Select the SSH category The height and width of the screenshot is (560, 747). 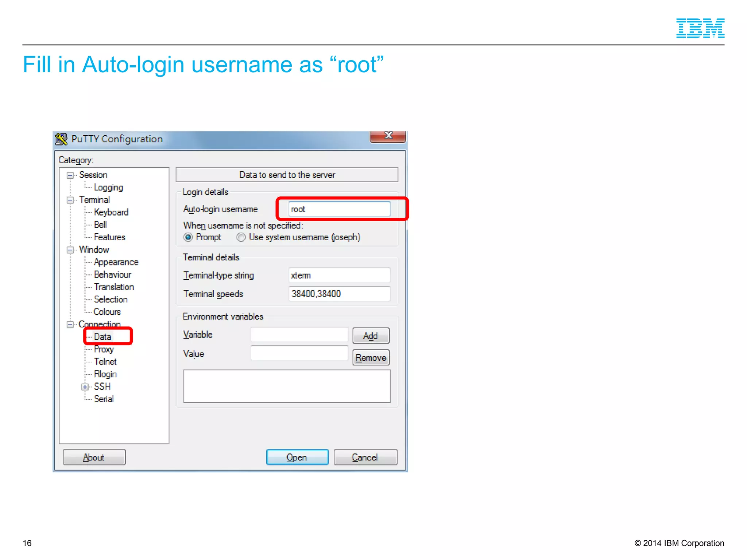point(102,386)
